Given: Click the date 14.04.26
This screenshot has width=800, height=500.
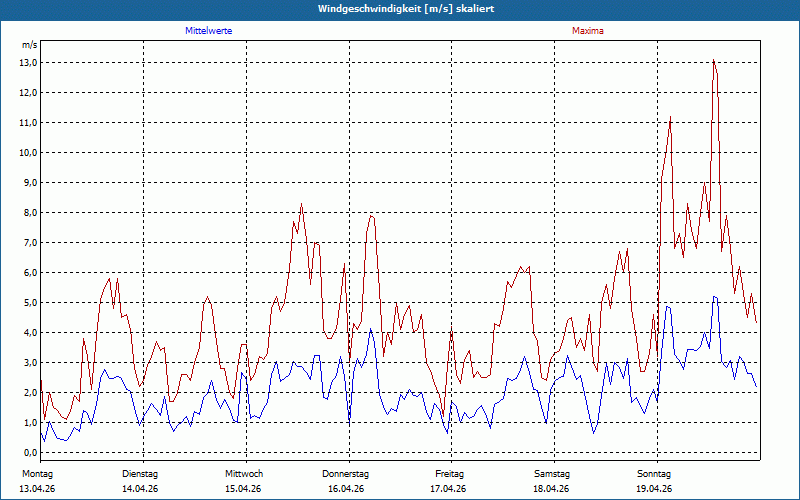Looking at the screenshot, I should click(x=140, y=489).
